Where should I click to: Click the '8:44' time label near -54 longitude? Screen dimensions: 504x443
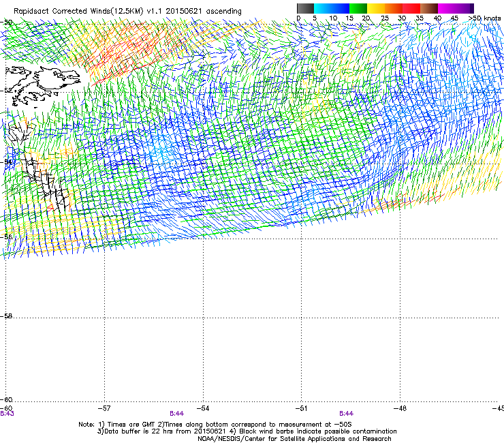pyautogui.click(x=177, y=414)
